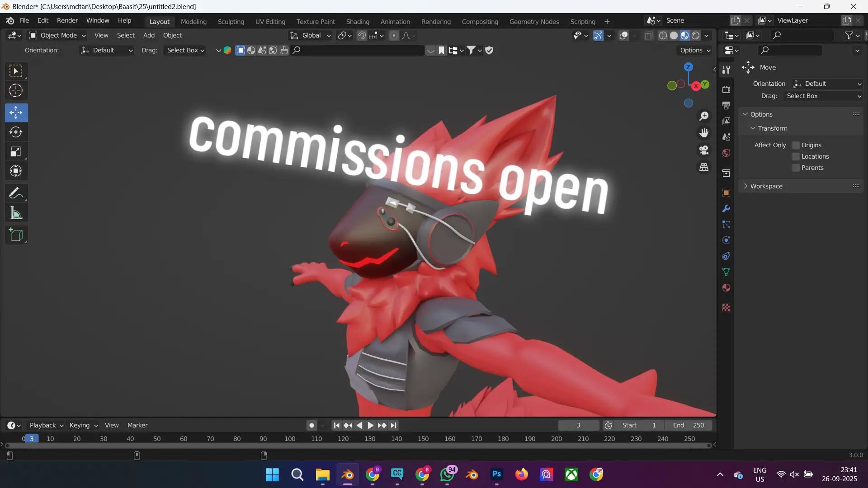868x488 pixels.
Task: Select the Select Box tool
Action: point(16,71)
